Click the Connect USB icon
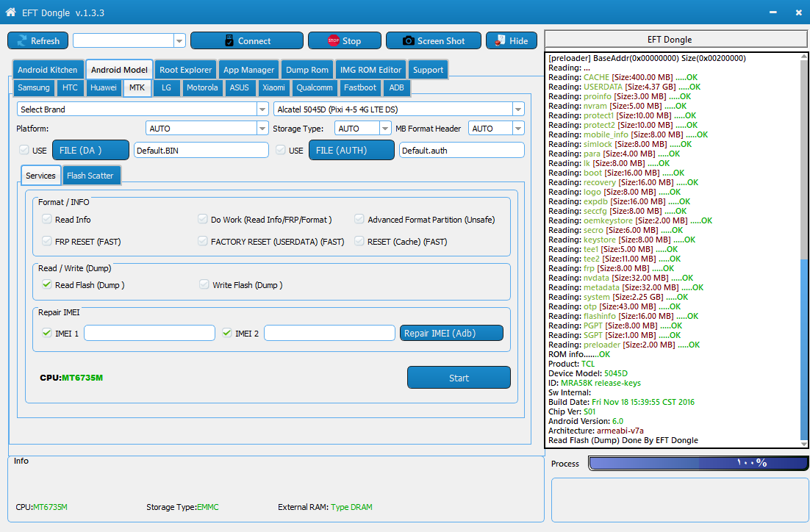Viewport: 810px width, 532px height. [x=229, y=41]
